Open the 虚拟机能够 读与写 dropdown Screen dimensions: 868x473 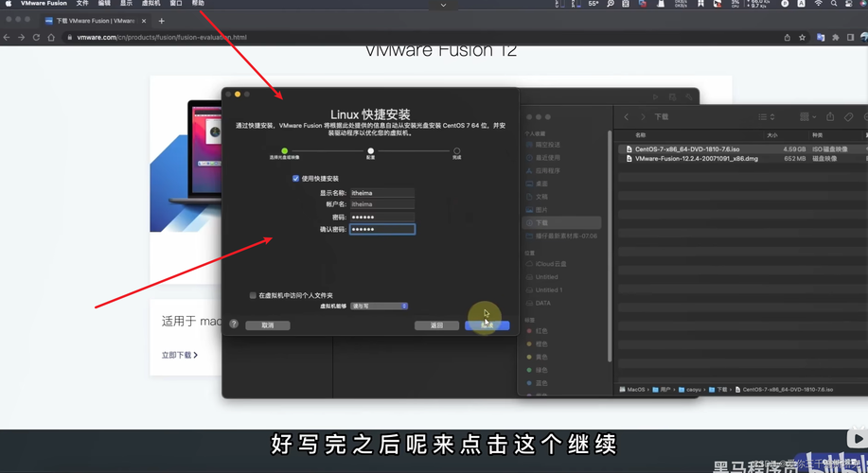click(380, 306)
